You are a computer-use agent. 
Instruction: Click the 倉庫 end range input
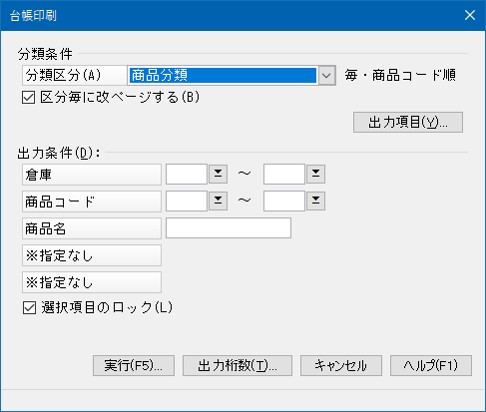tap(284, 174)
